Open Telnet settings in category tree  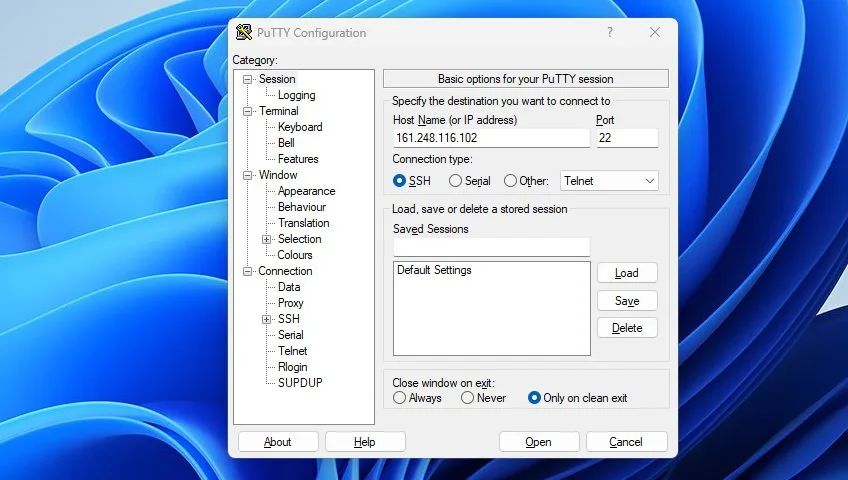pos(293,351)
